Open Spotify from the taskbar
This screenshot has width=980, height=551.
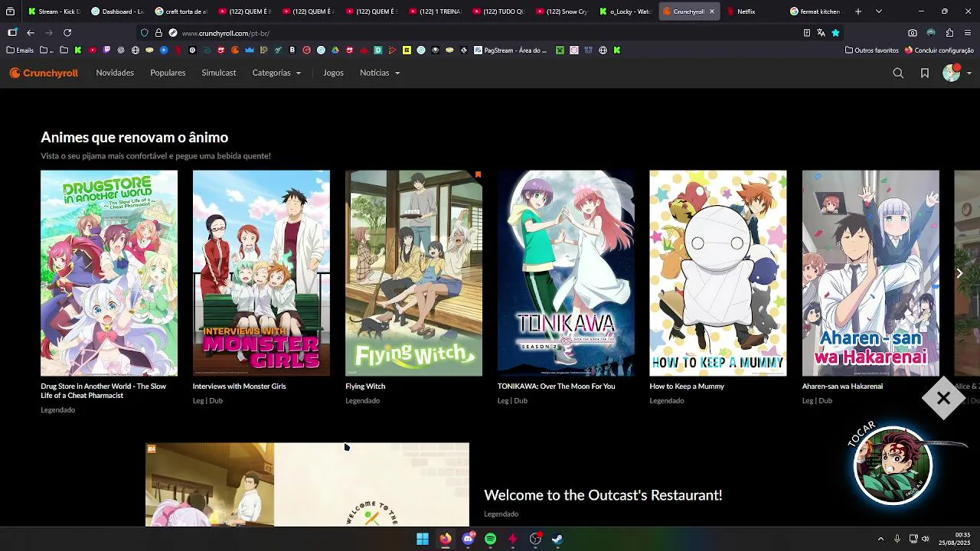coord(490,539)
